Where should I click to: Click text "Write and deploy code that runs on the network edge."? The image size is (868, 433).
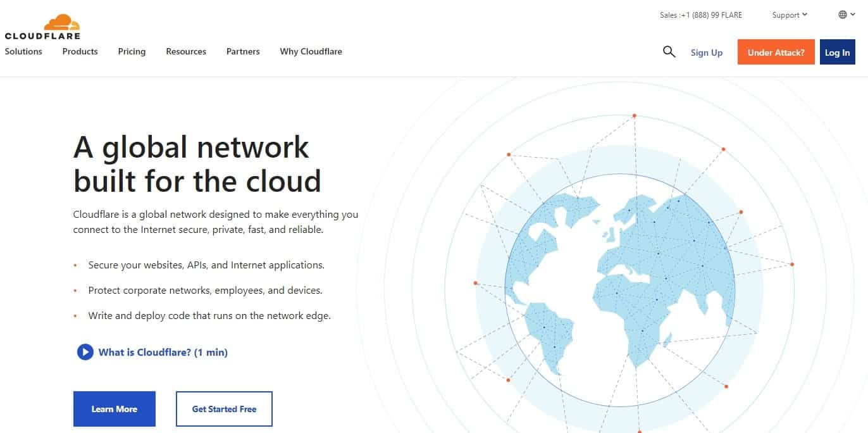pos(209,315)
